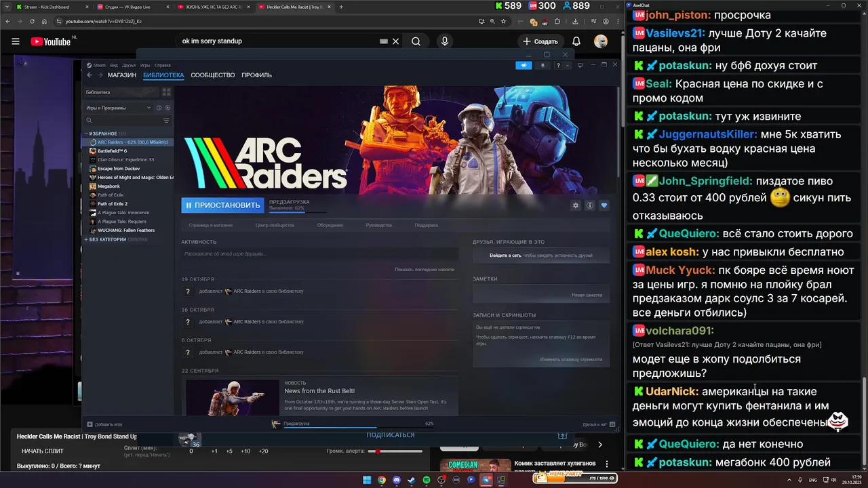Open the YouTube account avatar menu
868x488 pixels.
tap(601, 41)
